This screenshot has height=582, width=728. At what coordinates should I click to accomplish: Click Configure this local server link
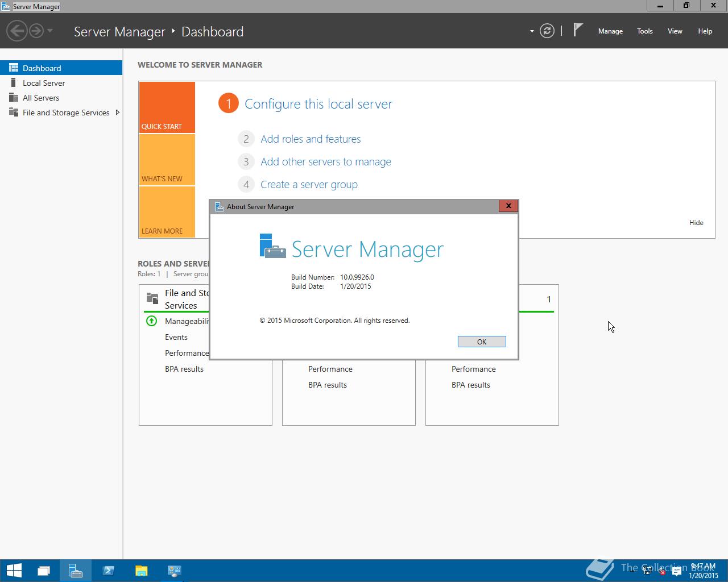point(318,104)
